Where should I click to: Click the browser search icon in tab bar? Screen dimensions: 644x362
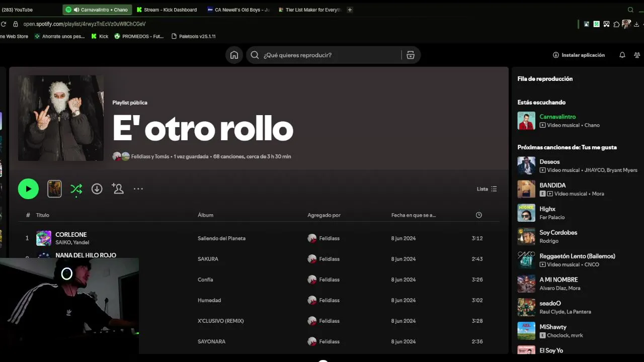tap(630, 10)
